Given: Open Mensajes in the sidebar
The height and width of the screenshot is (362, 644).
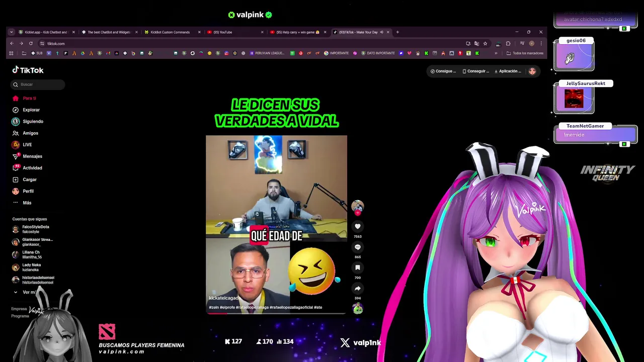Looking at the screenshot, I should pos(27,156).
